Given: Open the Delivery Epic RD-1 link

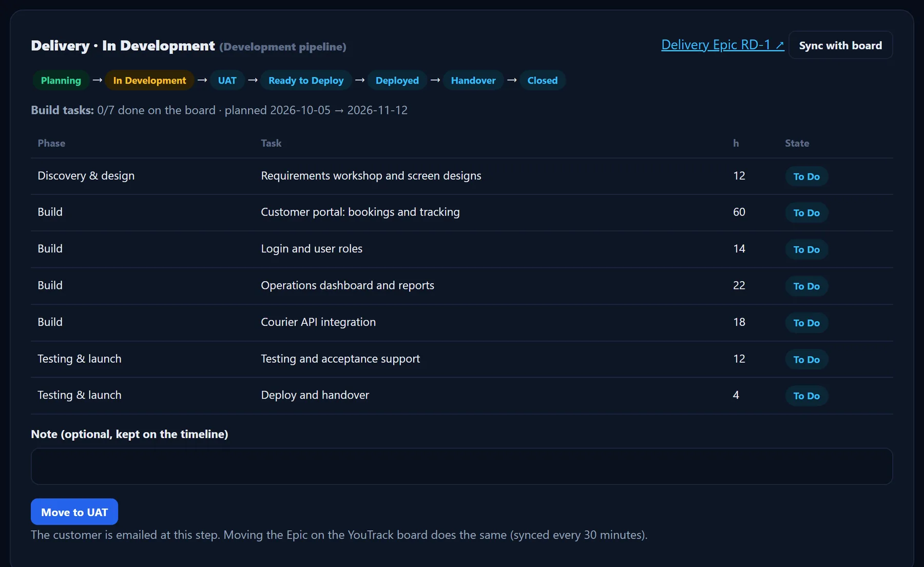Looking at the screenshot, I should 722,45.
